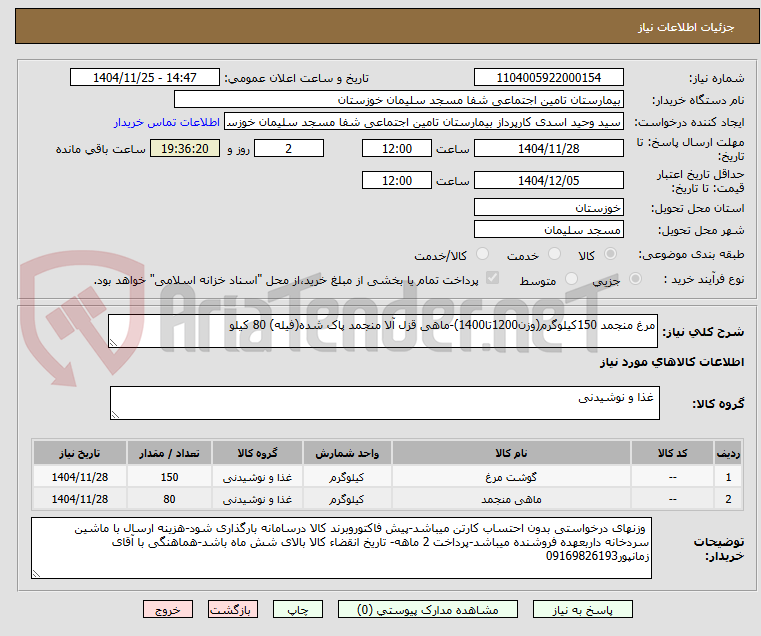
Task: Click کیلوگرم unit in ماهی منجمد row
Action: tap(347, 499)
